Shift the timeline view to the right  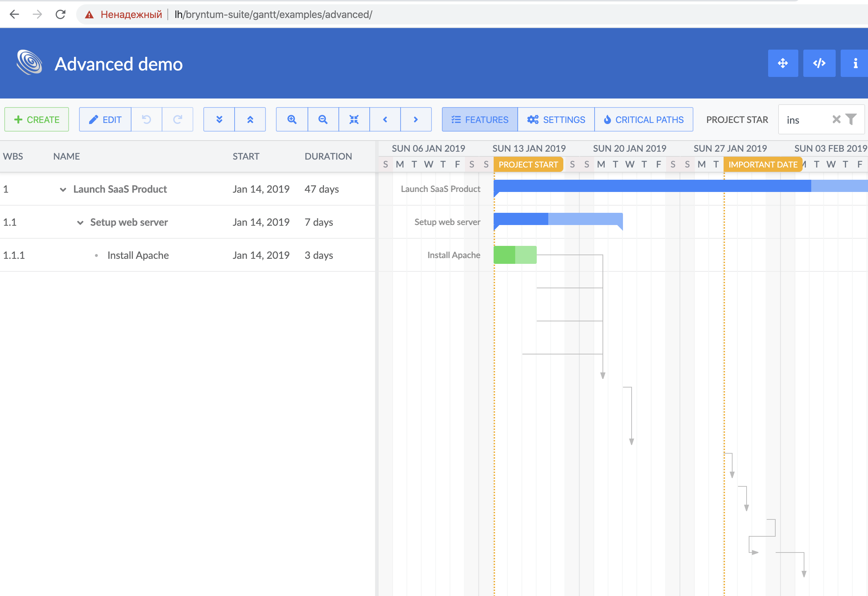[x=416, y=119]
